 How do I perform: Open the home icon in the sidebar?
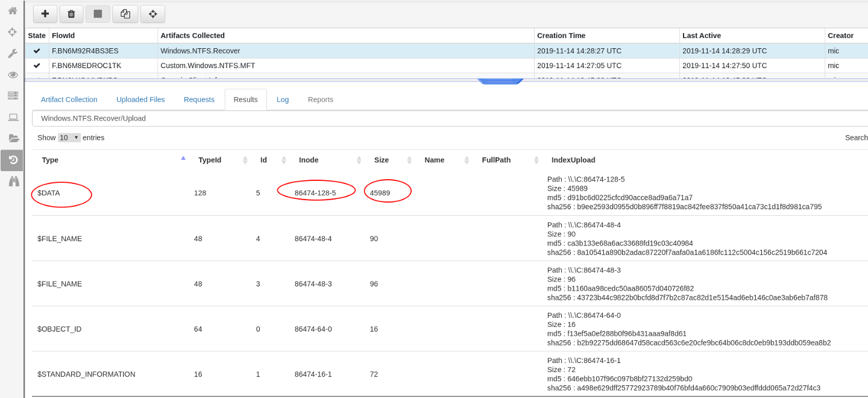point(12,11)
